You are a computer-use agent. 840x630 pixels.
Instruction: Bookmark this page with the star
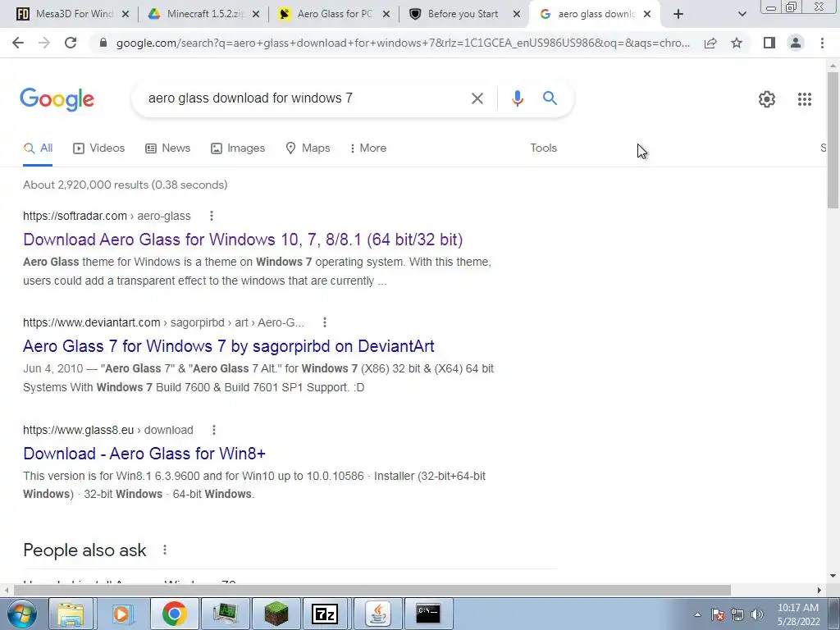click(x=737, y=43)
